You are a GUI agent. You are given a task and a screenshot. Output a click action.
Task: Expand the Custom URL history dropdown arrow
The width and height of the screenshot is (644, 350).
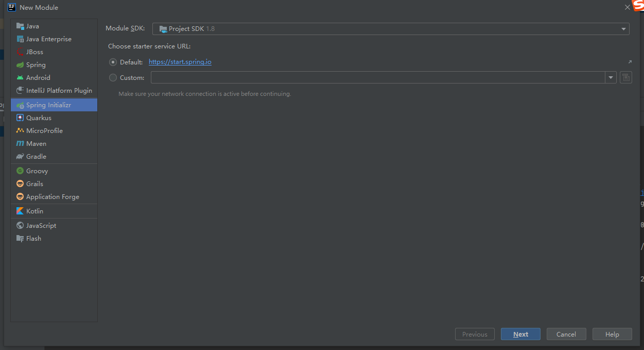(611, 77)
